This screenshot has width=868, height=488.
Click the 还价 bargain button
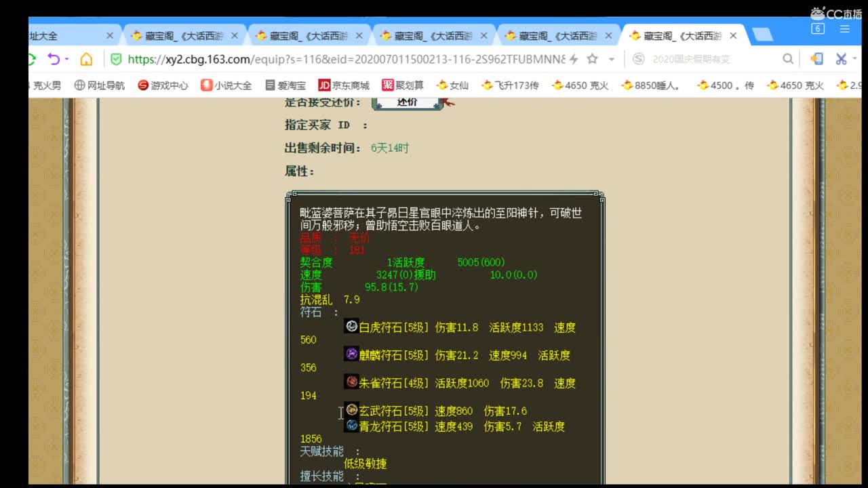click(x=408, y=102)
